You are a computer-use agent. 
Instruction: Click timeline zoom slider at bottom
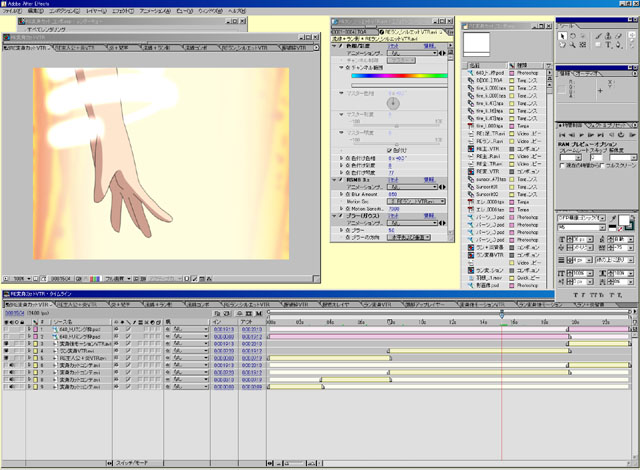tap(296, 463)
